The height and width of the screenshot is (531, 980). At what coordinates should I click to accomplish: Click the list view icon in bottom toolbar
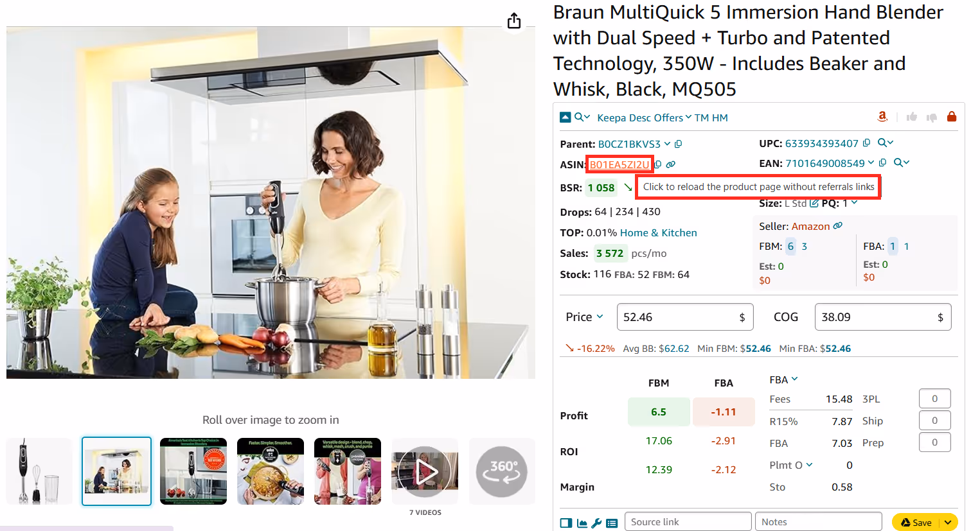[612, 523]
